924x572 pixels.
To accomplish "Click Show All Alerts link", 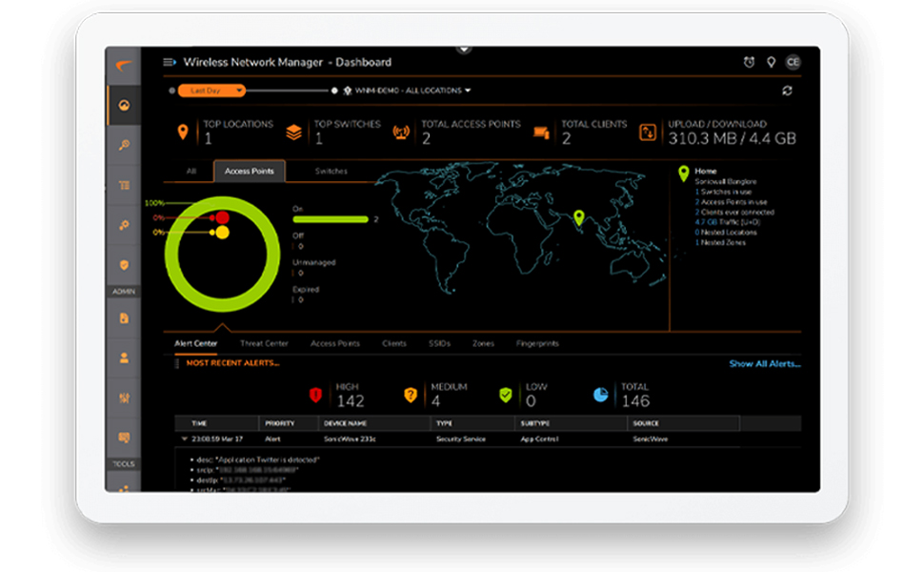I will tap(765, 364).
